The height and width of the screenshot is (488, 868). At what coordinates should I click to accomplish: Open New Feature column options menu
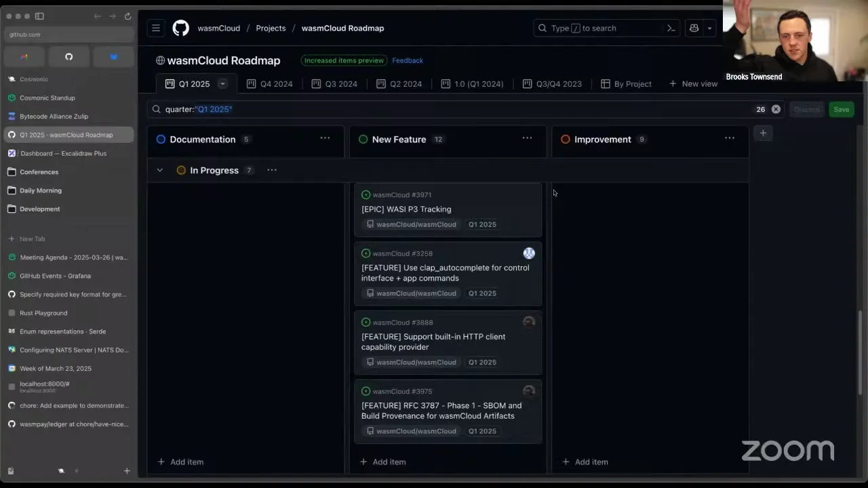(527, 138)
